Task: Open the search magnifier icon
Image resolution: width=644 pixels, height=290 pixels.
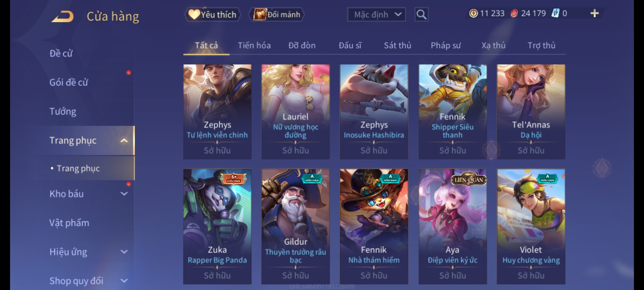Action: click(421, 15)
